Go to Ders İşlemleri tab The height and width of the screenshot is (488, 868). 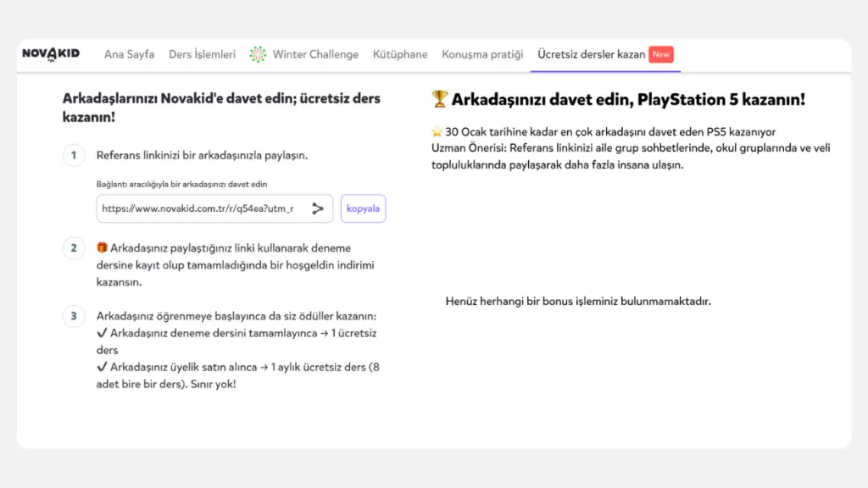202,54
